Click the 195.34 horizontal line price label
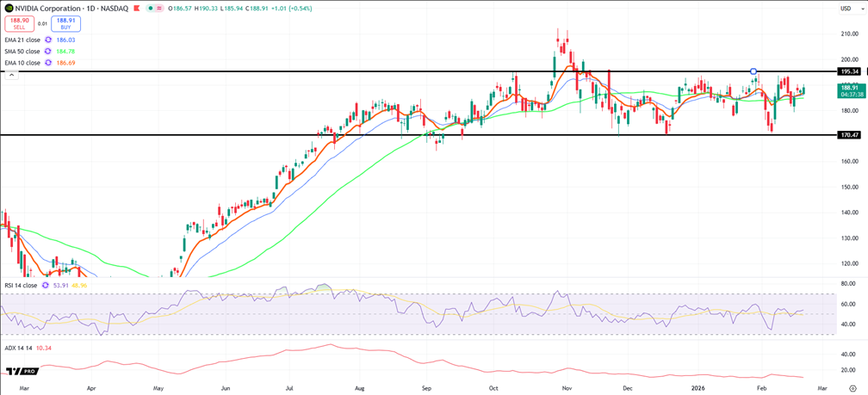868x395 pixels. (x=849, y=71)
